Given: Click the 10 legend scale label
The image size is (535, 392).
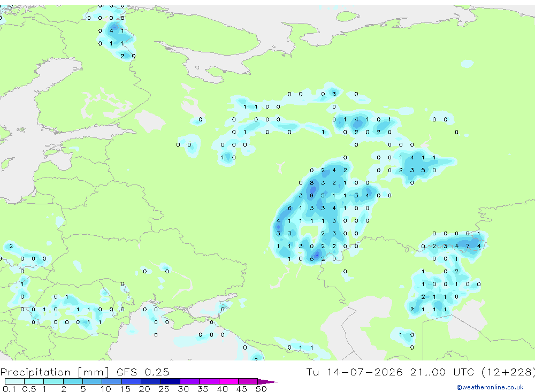Looking at the screenshot, I should [x=105, y=389].
